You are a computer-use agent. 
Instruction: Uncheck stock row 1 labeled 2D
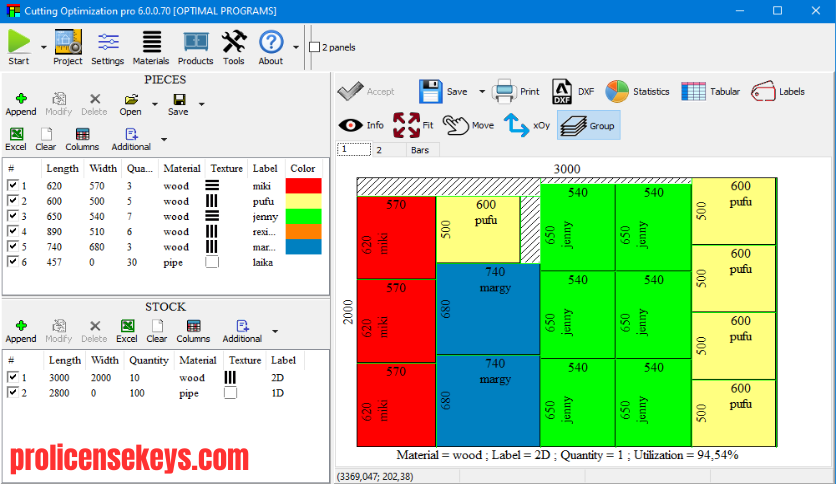coord(12,377)
